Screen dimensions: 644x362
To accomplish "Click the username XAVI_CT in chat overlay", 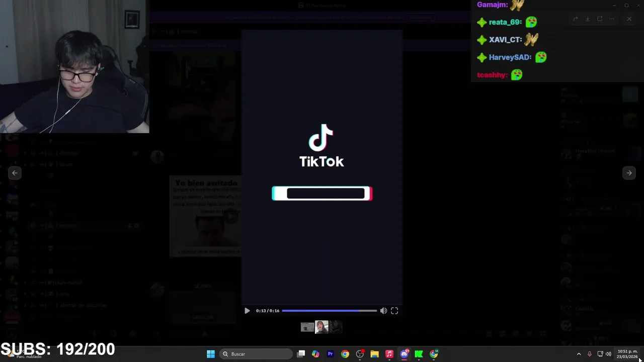I will coord(505,40).
